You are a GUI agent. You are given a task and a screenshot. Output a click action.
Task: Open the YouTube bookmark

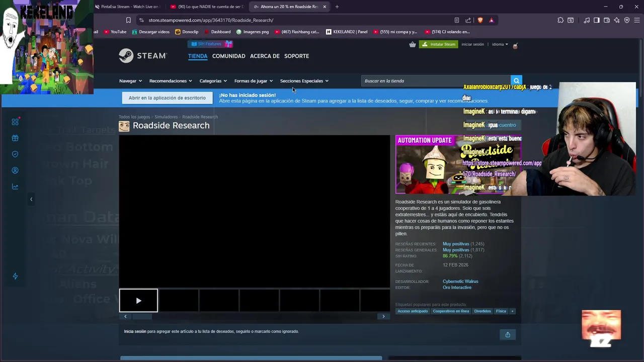(x=115, y=32)
